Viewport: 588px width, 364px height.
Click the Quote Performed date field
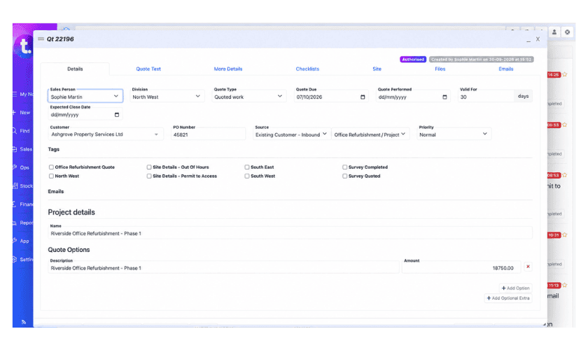413,97
